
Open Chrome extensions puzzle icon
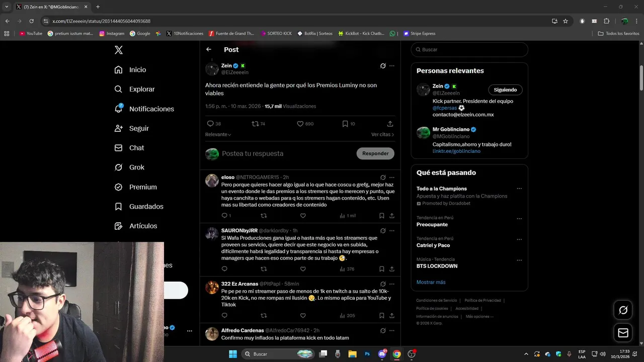[606, 21]
